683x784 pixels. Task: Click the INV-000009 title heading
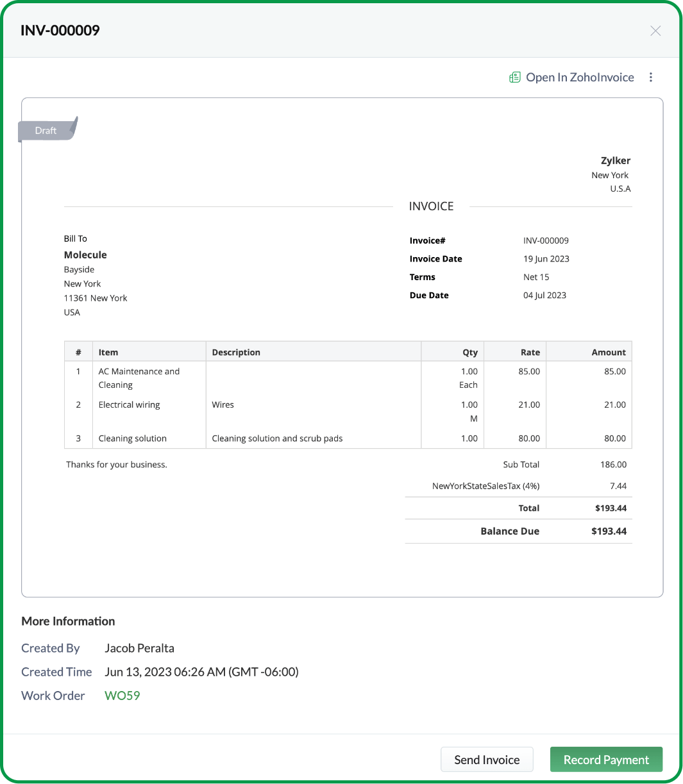(60, 30)
